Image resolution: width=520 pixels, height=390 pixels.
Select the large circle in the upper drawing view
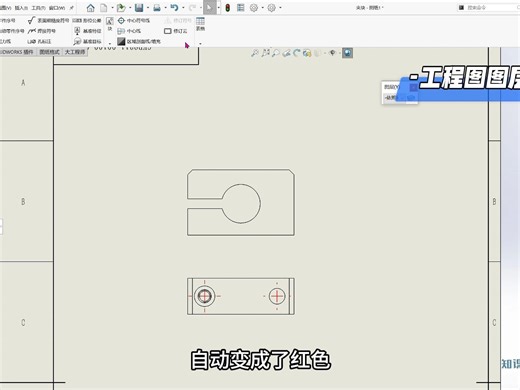[241, 203]
